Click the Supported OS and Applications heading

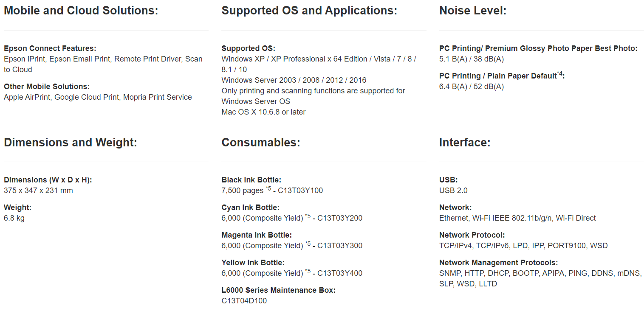309,11
